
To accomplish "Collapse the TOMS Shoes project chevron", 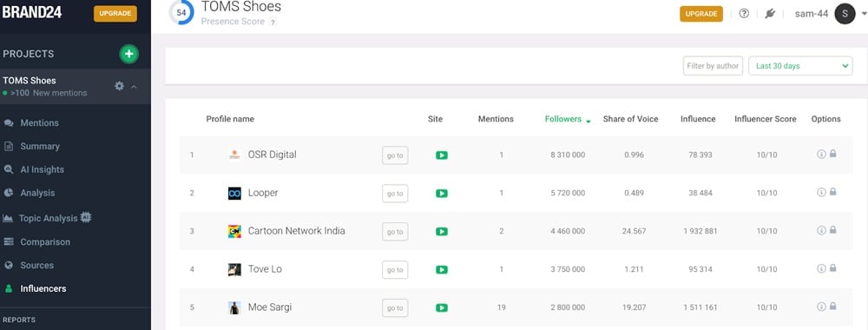I will pyautogui.click(x=134, y=86).
